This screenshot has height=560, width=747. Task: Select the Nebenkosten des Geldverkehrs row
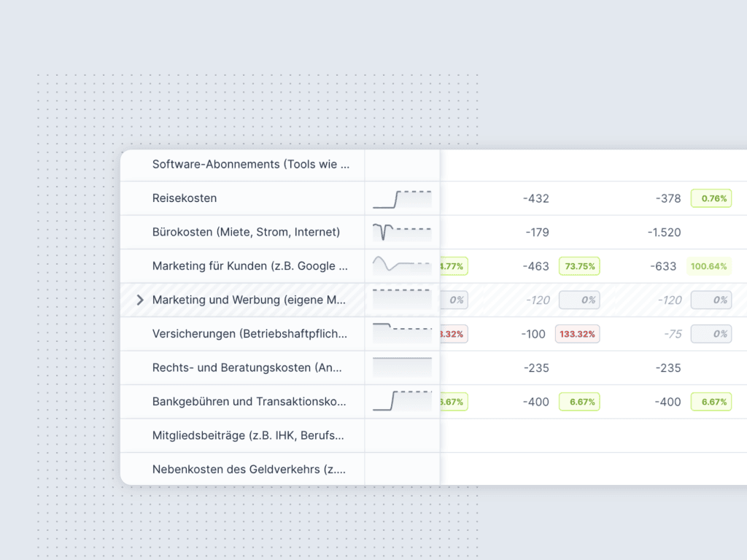point(248,469)
